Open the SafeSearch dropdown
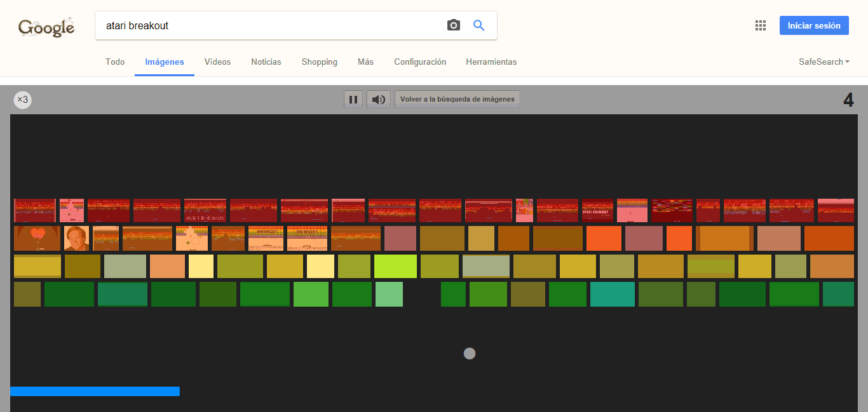This screenshot has height=412, width=868. [824, 62]
